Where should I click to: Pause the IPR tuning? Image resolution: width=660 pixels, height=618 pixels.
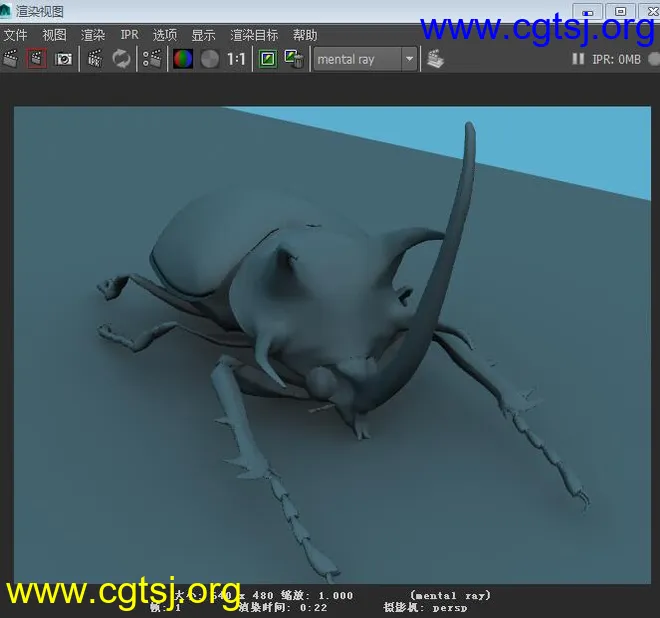(578, 59)
